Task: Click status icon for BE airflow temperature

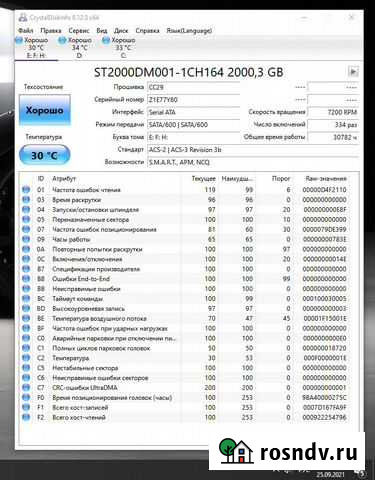Action: tap(26, 318)
